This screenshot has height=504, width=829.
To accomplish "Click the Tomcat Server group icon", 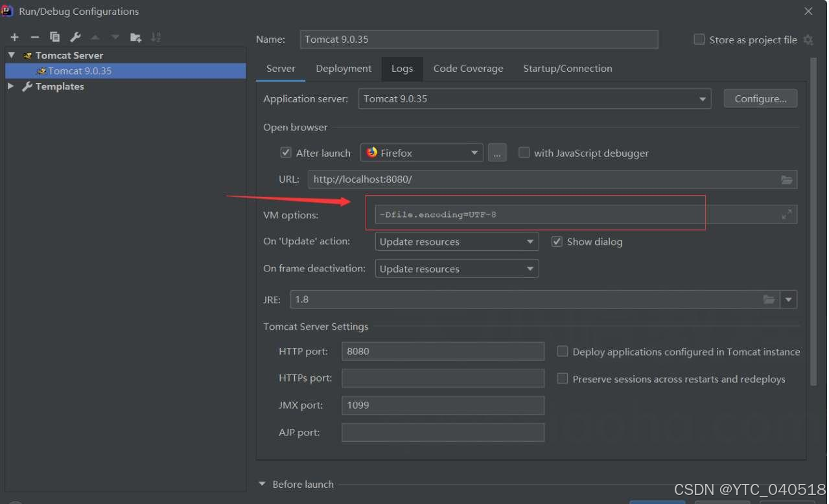I will [x=28, y=56].
